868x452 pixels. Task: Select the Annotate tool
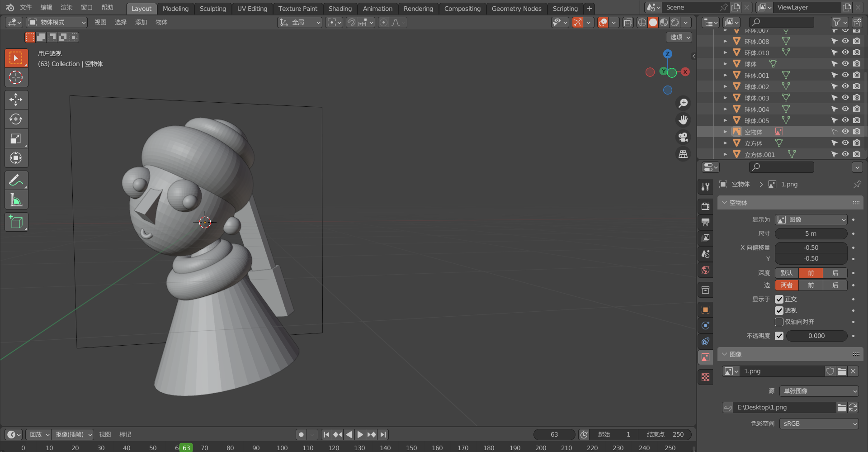coord(16,180)
